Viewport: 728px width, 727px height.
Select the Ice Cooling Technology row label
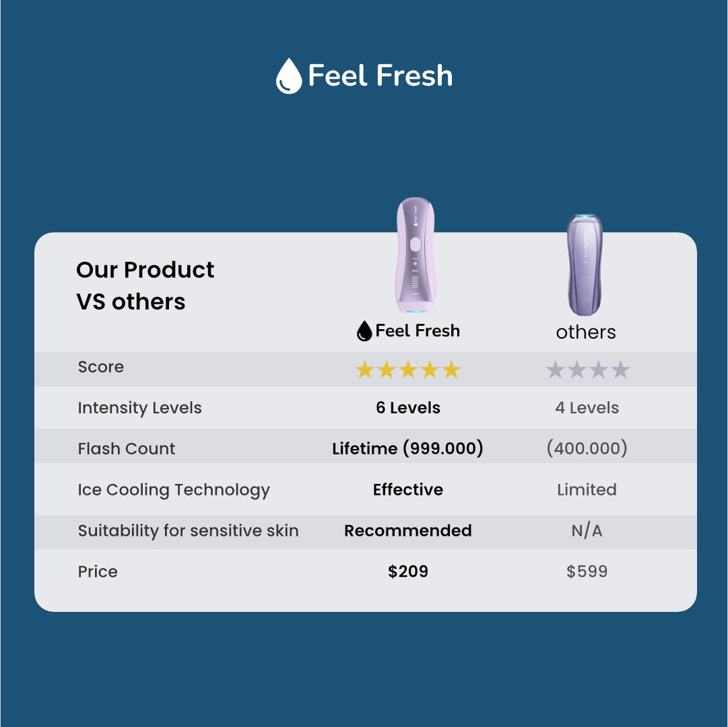tap(174, 490)
